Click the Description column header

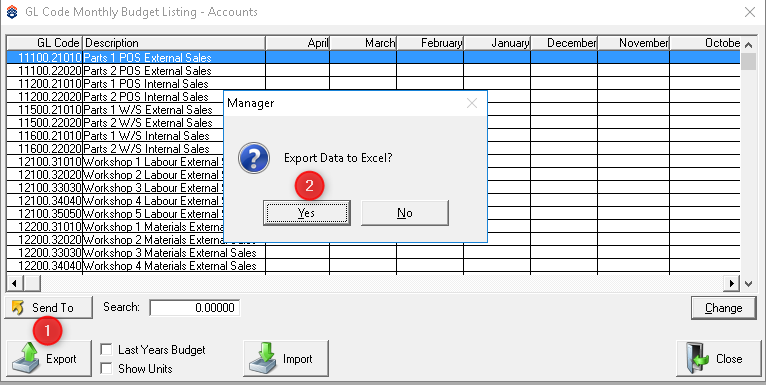point(174,43)
